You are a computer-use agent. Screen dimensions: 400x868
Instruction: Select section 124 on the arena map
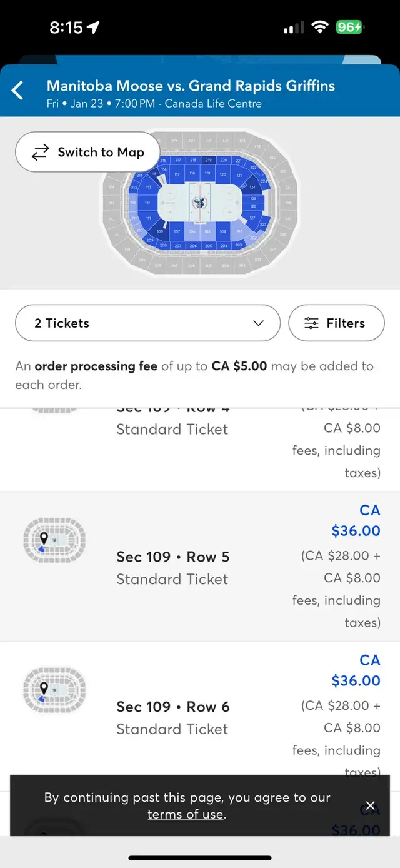pyautogui.click(x=252, y=187)
